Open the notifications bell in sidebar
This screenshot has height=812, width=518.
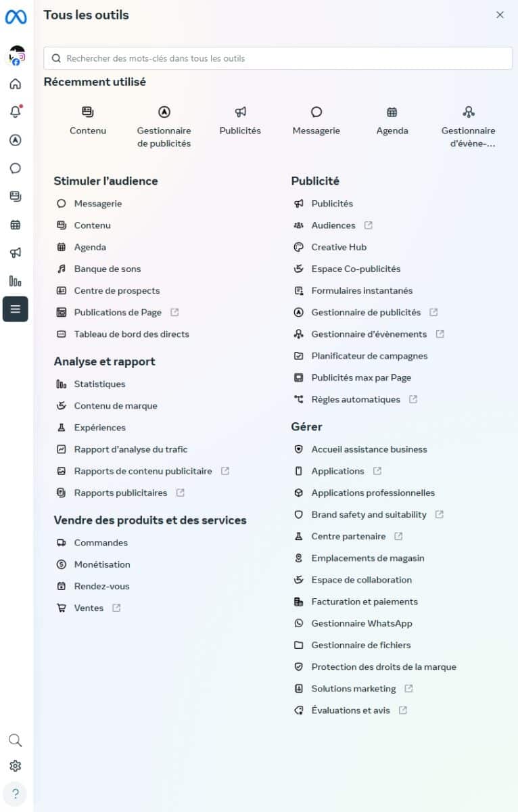pyautogui.click(x=16, y=112)
